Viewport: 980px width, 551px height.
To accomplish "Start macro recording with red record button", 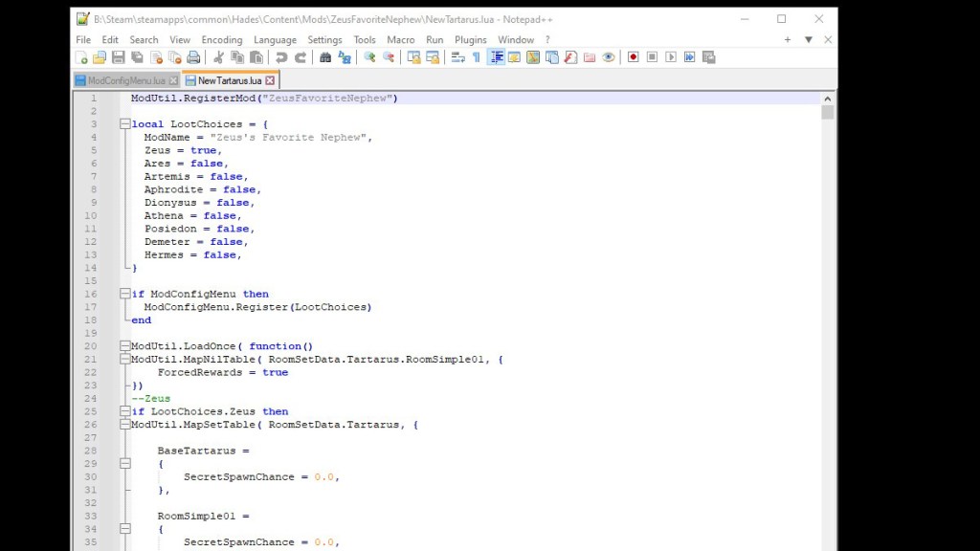I will (x=633, y=57).
